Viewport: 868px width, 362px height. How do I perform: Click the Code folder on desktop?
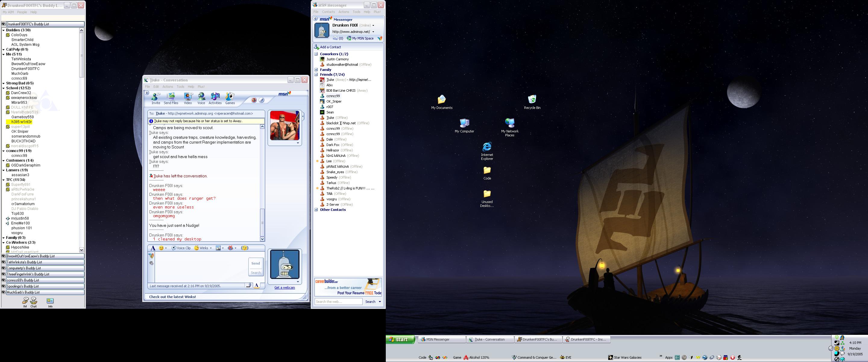click(x=487, y=173)
